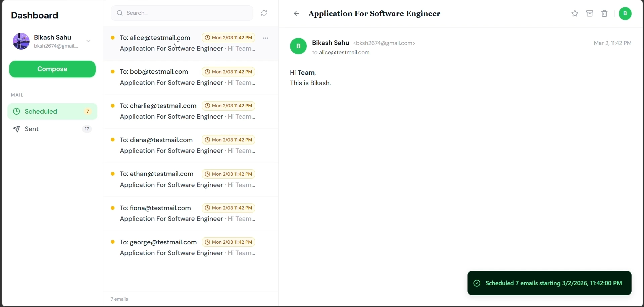Open the email to bob@testmail.com
Image resolution: width=644 pixels, height=307 pixels.
[183, 78]
